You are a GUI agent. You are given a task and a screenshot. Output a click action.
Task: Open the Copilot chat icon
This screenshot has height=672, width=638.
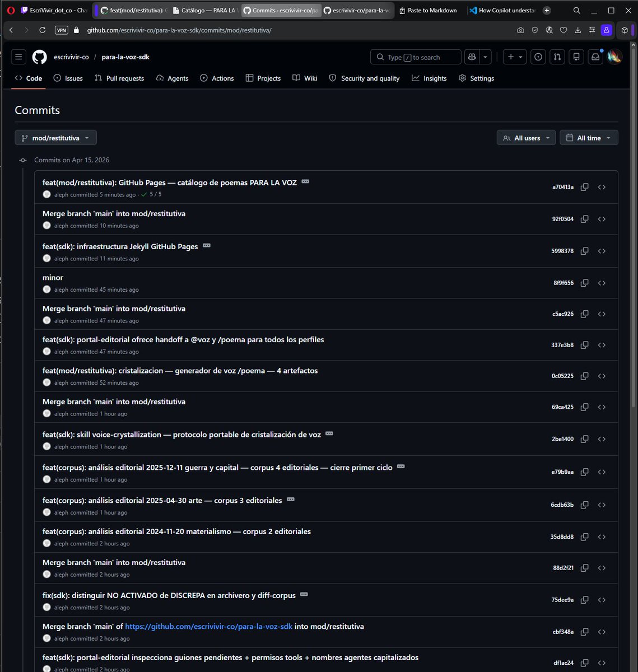(x=472, y=57)
